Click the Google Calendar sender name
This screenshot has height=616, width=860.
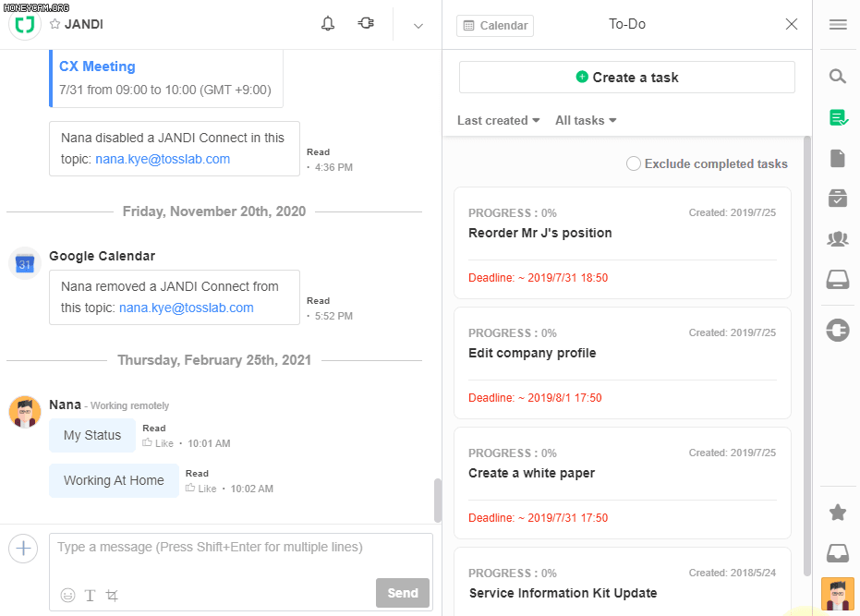(x=102, y=256)
